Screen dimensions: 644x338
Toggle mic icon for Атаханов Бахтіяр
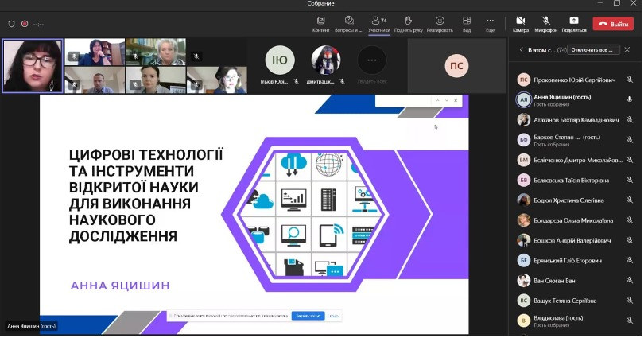[x=629, y=119]
